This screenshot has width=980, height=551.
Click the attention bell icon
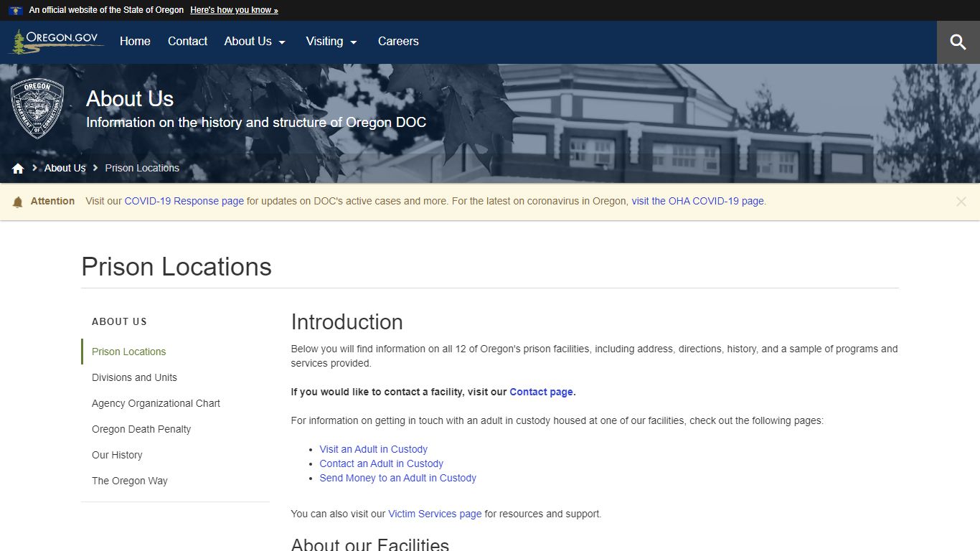tap(18, 202)
